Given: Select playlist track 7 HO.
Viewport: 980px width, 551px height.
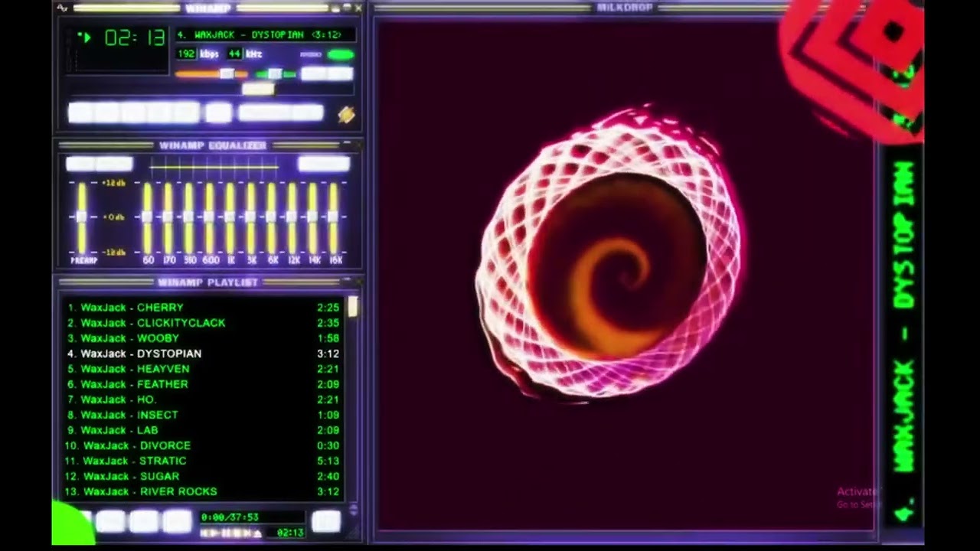Looking at the screenshot, I should tap(203, 399).
